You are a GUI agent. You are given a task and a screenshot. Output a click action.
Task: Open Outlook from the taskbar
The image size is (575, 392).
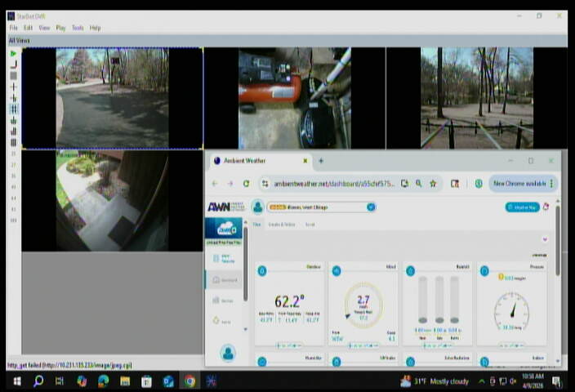click(x=168, y=381)
